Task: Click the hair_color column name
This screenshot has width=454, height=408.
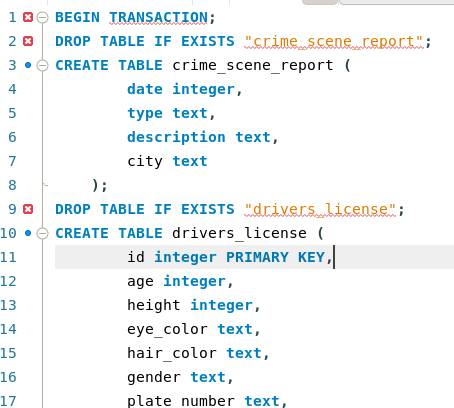Action: pyautogui.click(x=172, y=353)
